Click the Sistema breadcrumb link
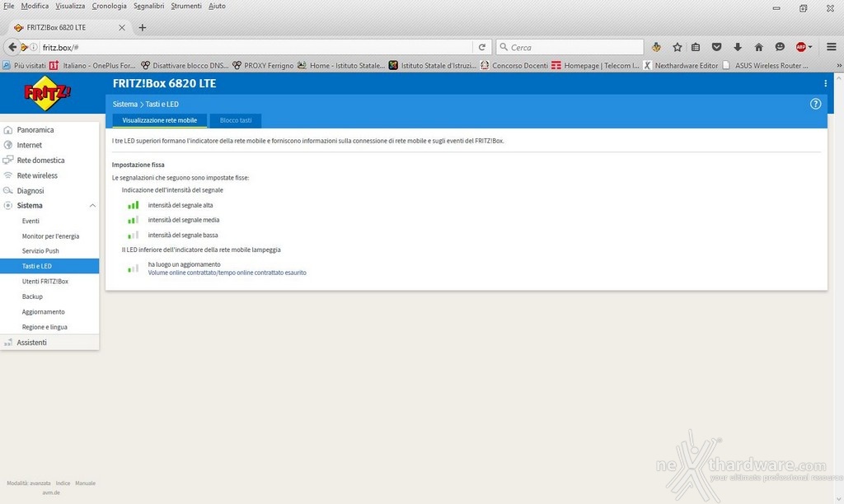 point(125,105)
